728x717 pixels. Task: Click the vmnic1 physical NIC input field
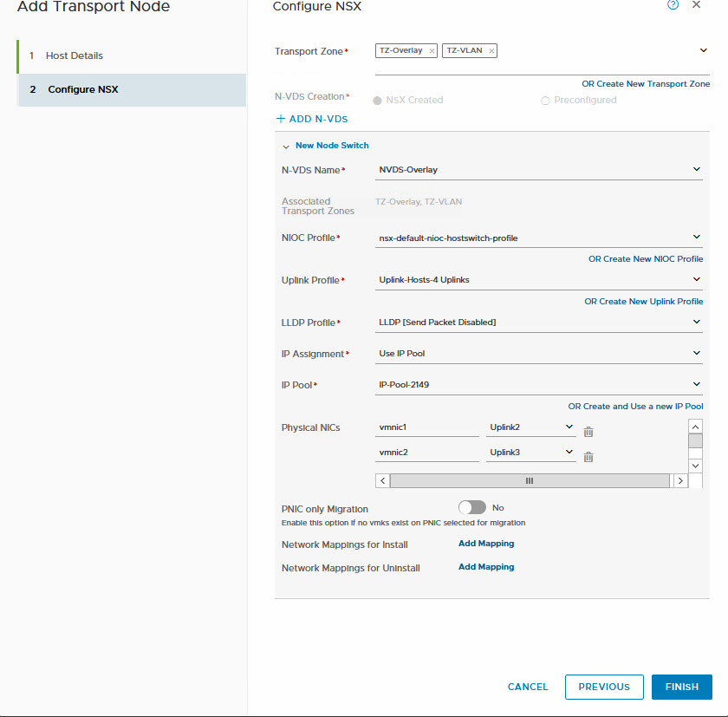tap(426, 427)
